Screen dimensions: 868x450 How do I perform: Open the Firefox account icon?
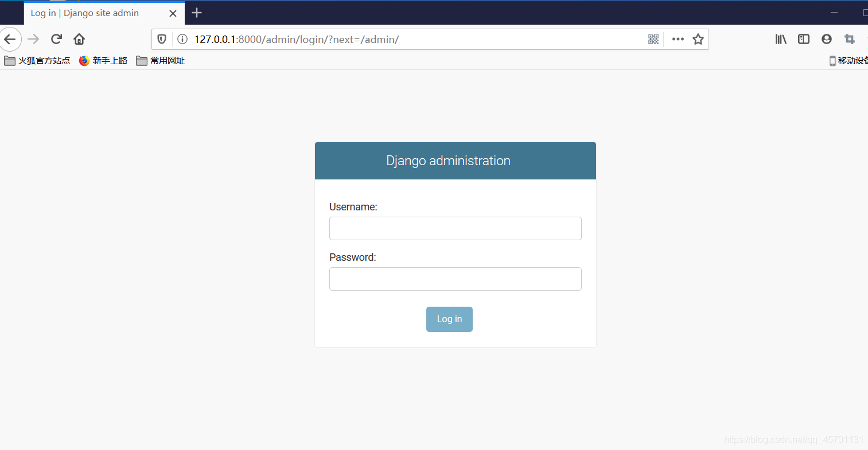[x=827, y=39]
